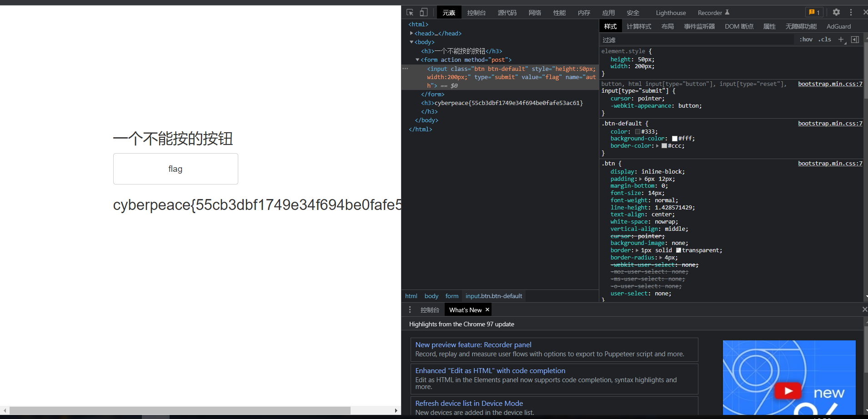Collapse the body element node
868x419 pixels.
click(x=411, y=42)
